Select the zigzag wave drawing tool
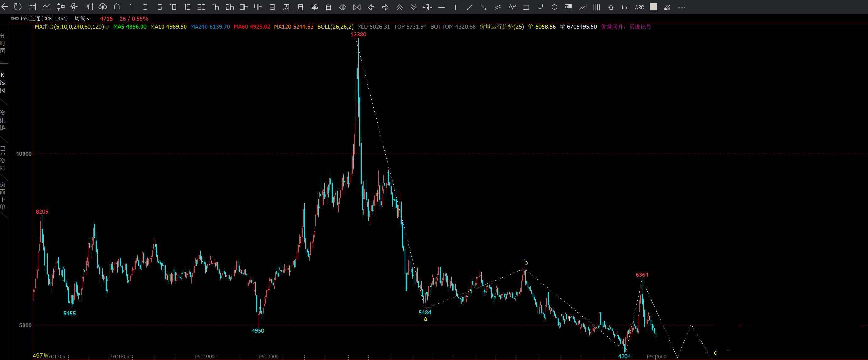The height and width of the screenshot is (360, 868). pyautogui.click(x=512, y=7)
